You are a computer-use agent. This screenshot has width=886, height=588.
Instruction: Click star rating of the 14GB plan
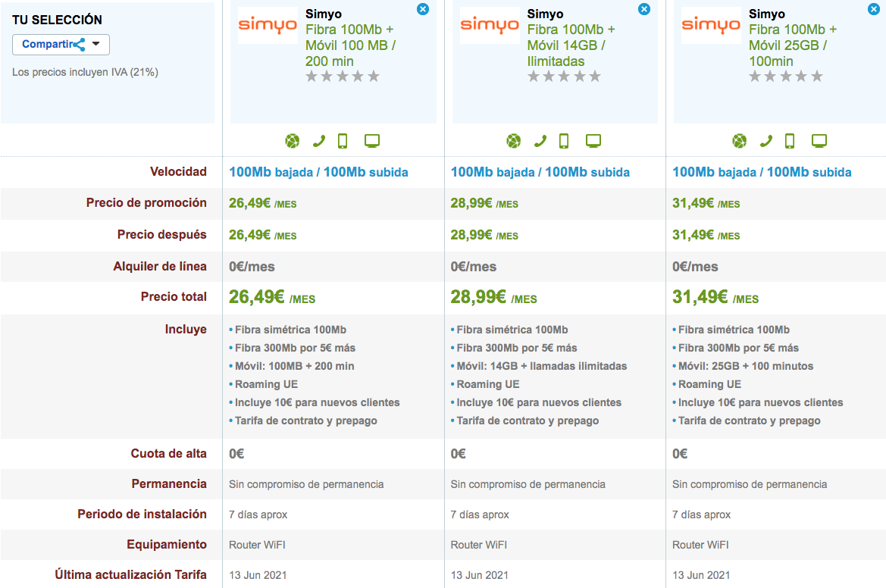click(564, 77)
